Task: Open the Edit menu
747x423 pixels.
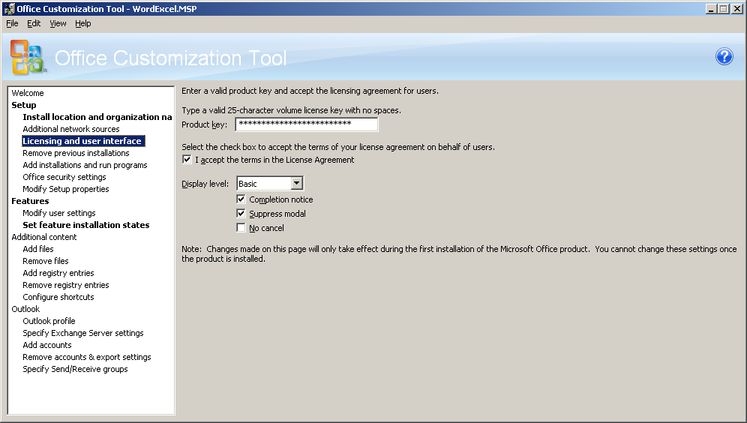Action: pos(33,23)
